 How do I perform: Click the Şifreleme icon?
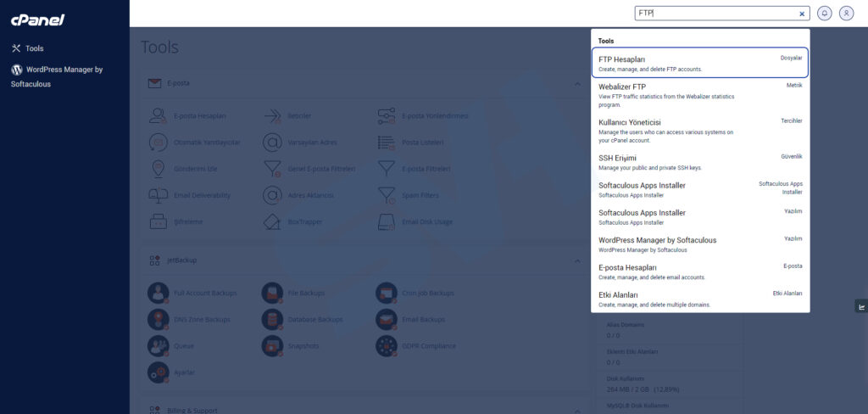[x=158, y=221]
